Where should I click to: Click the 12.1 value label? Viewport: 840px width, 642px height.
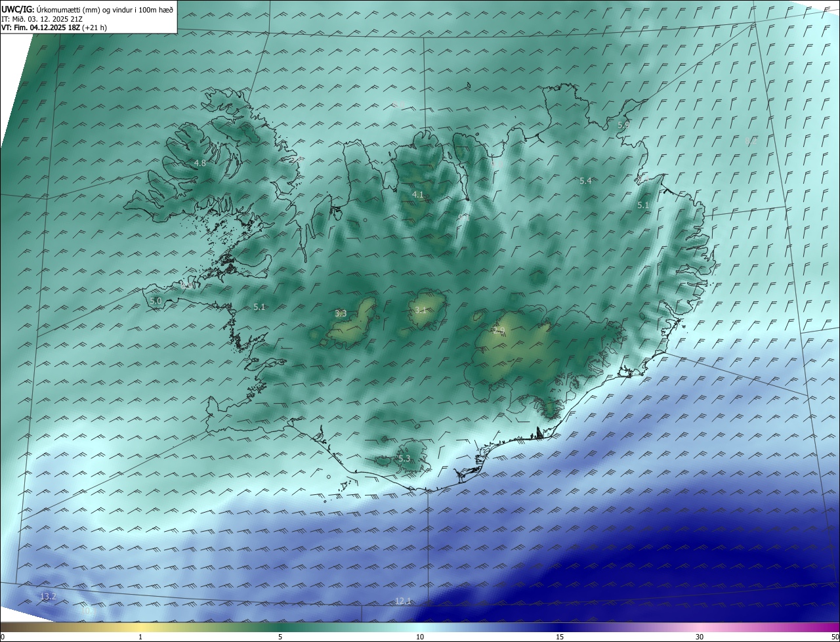tap(403, 601)
